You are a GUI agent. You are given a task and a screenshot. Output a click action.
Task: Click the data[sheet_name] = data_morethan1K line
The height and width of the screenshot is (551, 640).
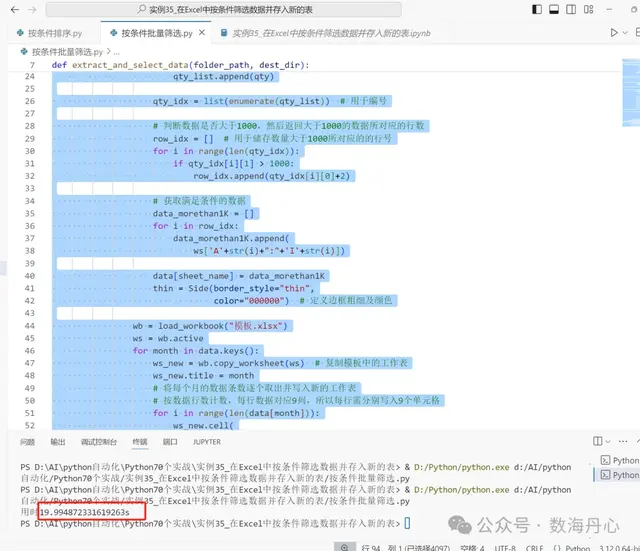[x=239, y=276]
